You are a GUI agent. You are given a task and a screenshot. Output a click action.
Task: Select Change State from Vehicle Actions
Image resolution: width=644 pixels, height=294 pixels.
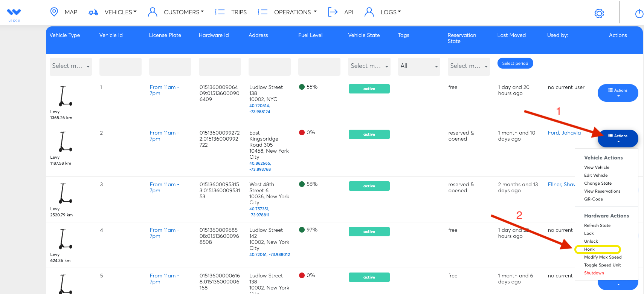tap(598, 183)
